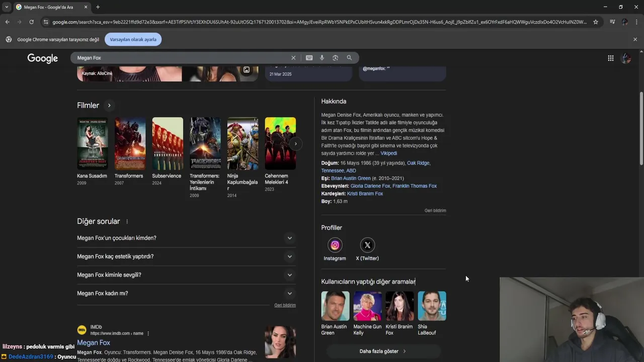Screen dimensions: 644x362
Task: Bookmark this page with star icon
Action: [x=596, y=22]
